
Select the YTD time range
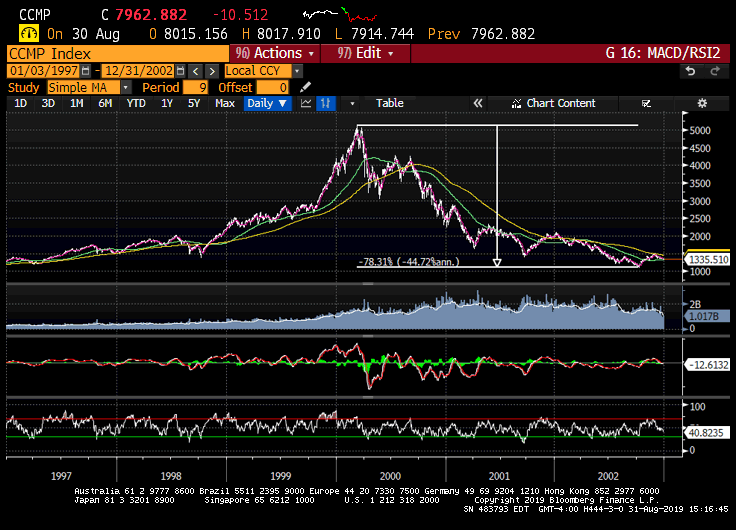(136, 103)
